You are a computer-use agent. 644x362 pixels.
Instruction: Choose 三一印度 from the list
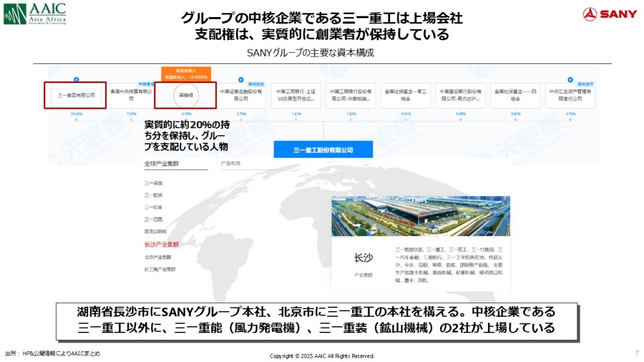click(x=153, y=207)
